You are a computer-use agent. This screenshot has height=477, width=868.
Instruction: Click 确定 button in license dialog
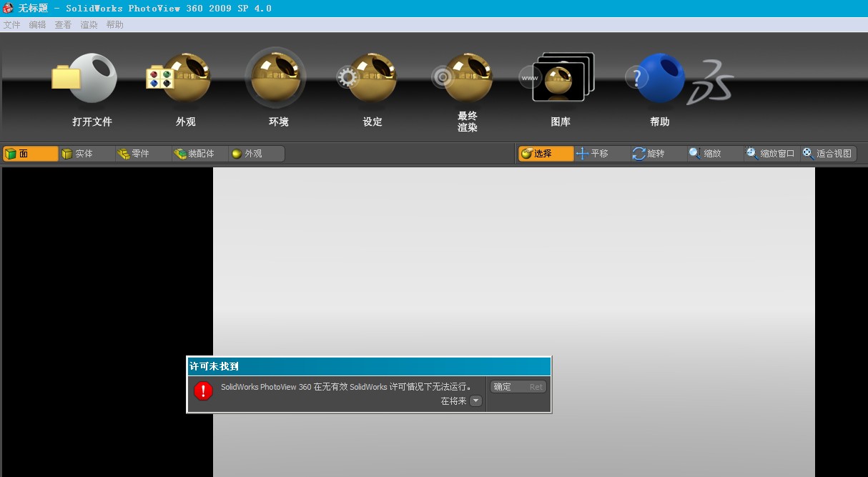coord(518,387)
